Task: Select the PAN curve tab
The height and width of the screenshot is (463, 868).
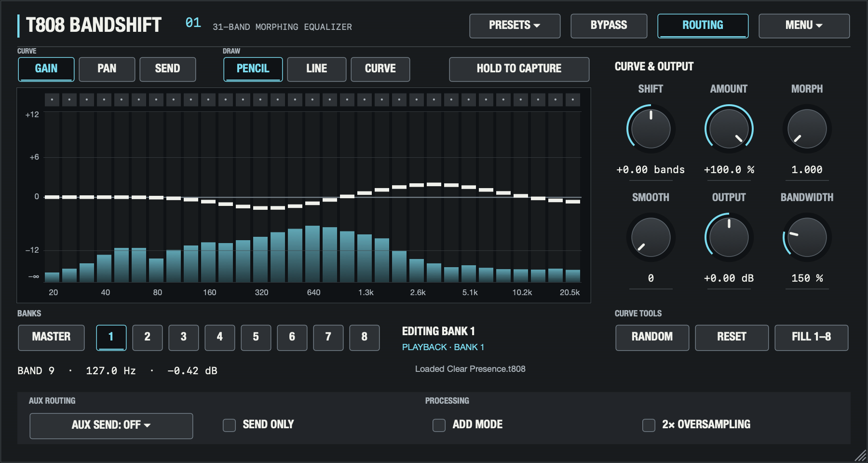Action: pos(107,69)
